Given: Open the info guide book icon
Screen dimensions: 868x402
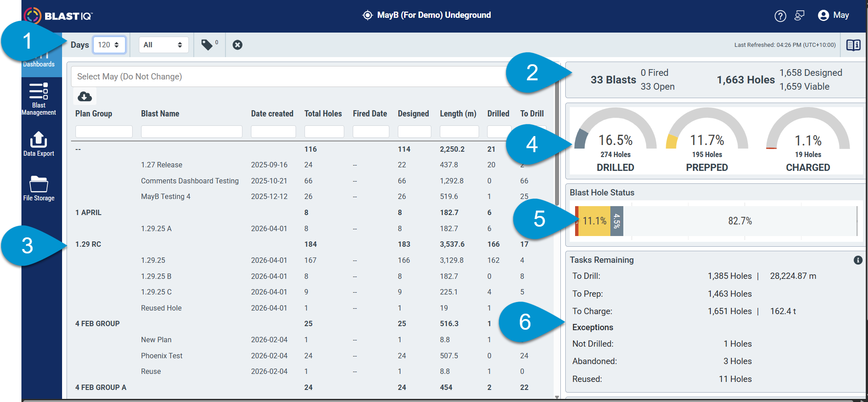Looking at the screenshot, I should point(853,45).
